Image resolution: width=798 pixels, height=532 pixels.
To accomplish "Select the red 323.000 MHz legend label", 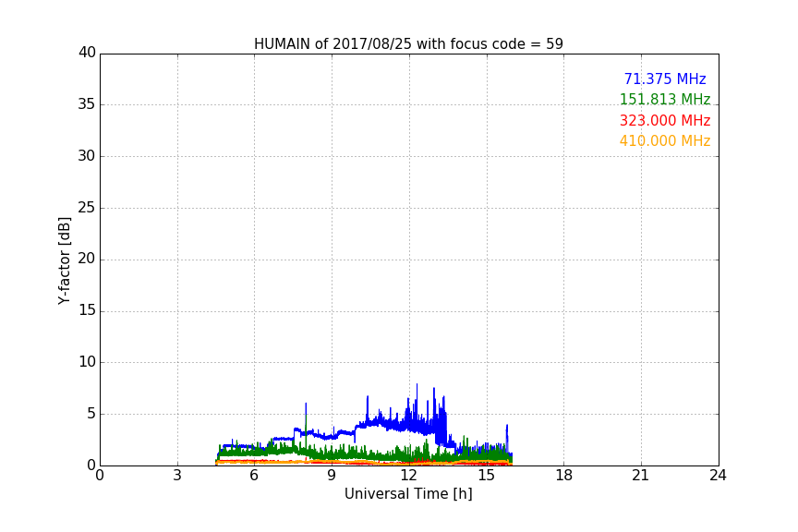I will [665, 121].
